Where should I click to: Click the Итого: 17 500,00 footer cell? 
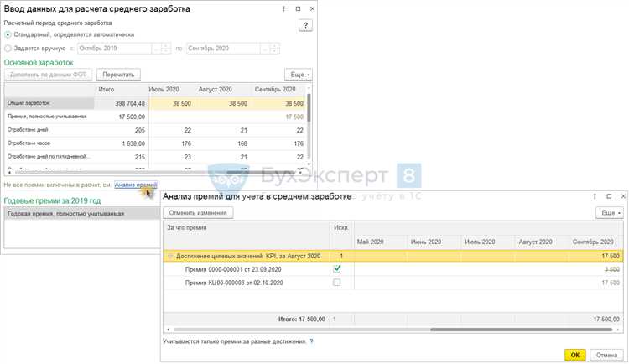click(247, 319)
